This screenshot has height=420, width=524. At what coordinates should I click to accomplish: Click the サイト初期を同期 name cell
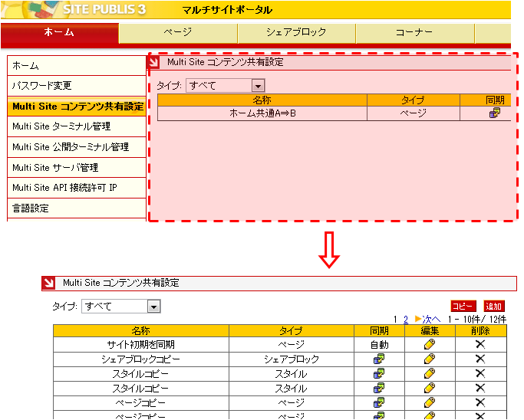(141, 345)
